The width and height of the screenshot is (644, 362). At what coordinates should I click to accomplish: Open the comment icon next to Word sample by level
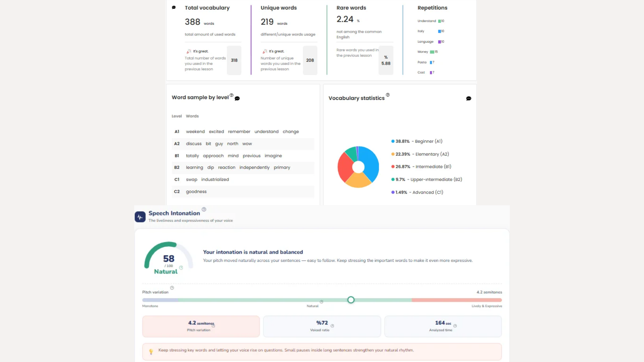click(237, 99)
